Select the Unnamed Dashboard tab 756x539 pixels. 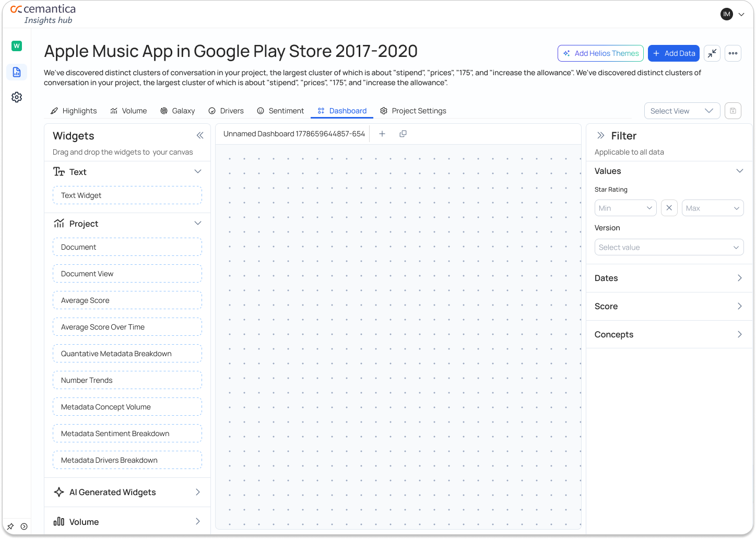click(x=294, y=134)
